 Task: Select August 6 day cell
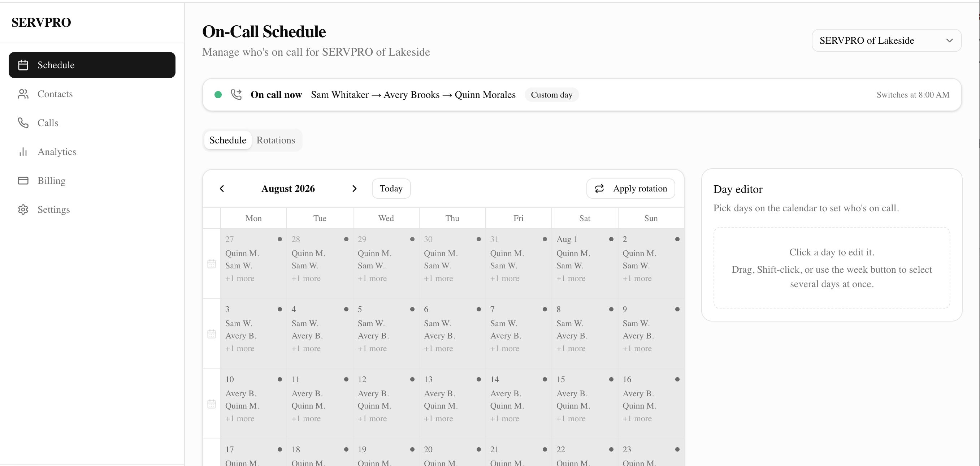[452, 334]
